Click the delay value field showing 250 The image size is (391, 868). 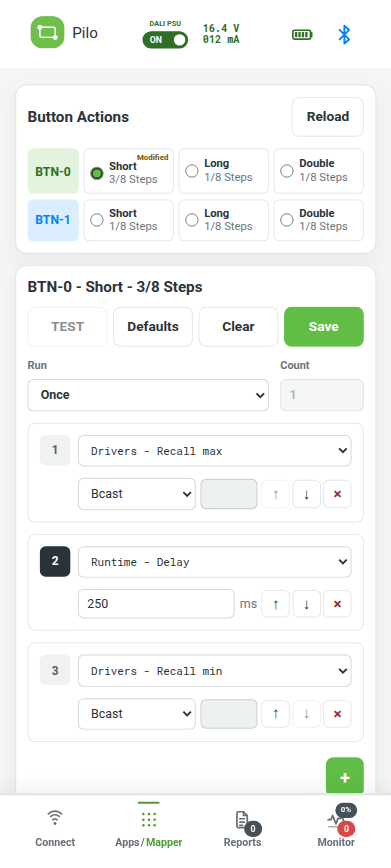pos(156,604)
